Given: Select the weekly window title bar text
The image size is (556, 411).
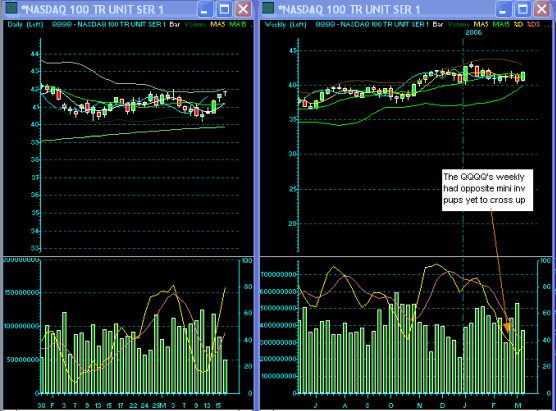Looking at the screenshot, I should (x=349, y=10).
